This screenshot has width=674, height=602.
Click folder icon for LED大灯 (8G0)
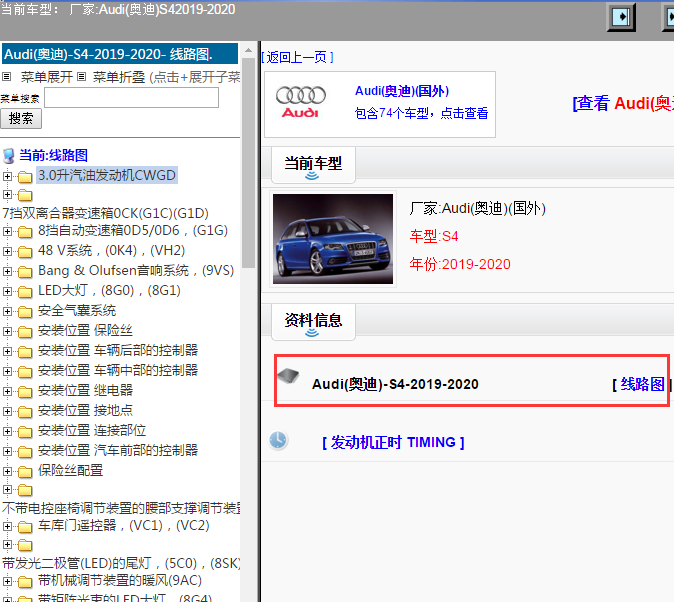(x=25, y=292)
